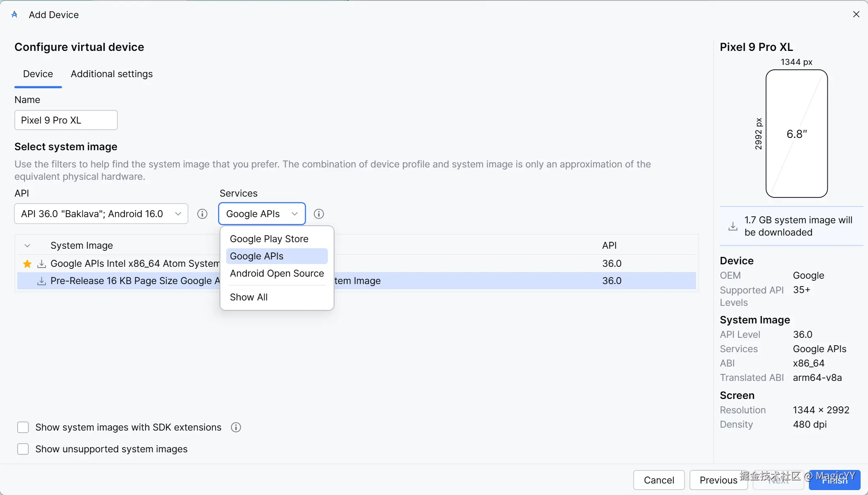The height and width of the screenshot is (495, 868).
Task: Click the Android Studio icon in title bar
Action: click(x=14, y=15)
